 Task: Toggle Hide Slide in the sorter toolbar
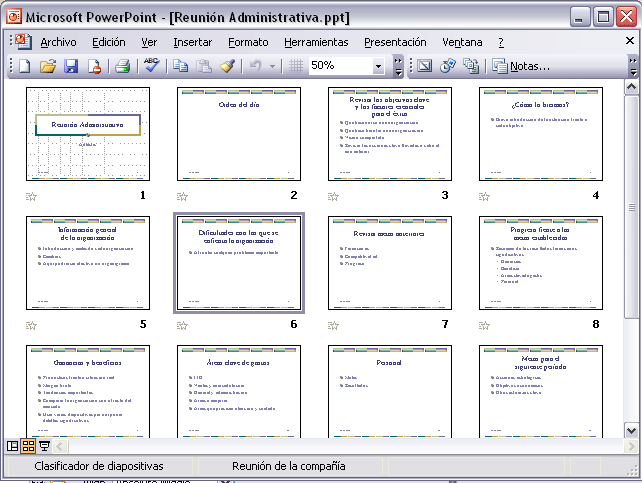click(423, 66)
